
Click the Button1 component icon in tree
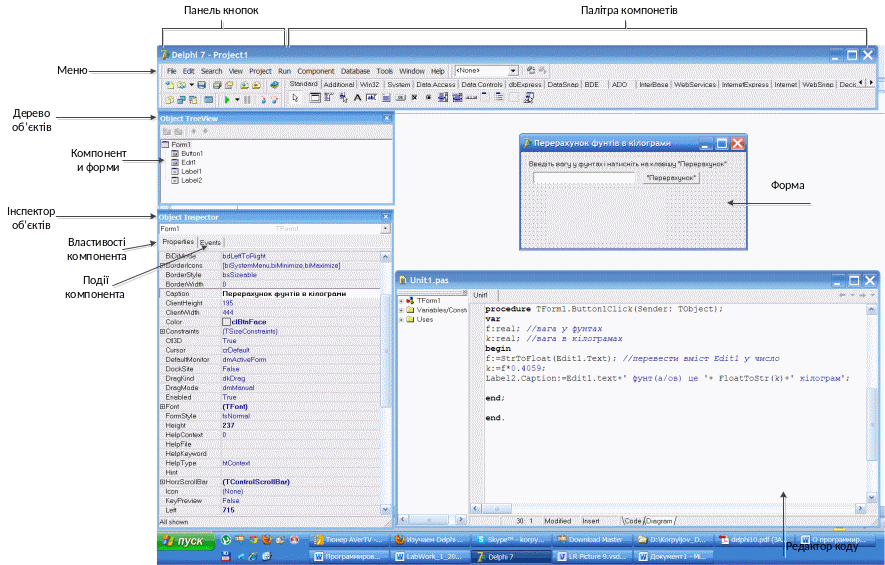coord(176,153)
